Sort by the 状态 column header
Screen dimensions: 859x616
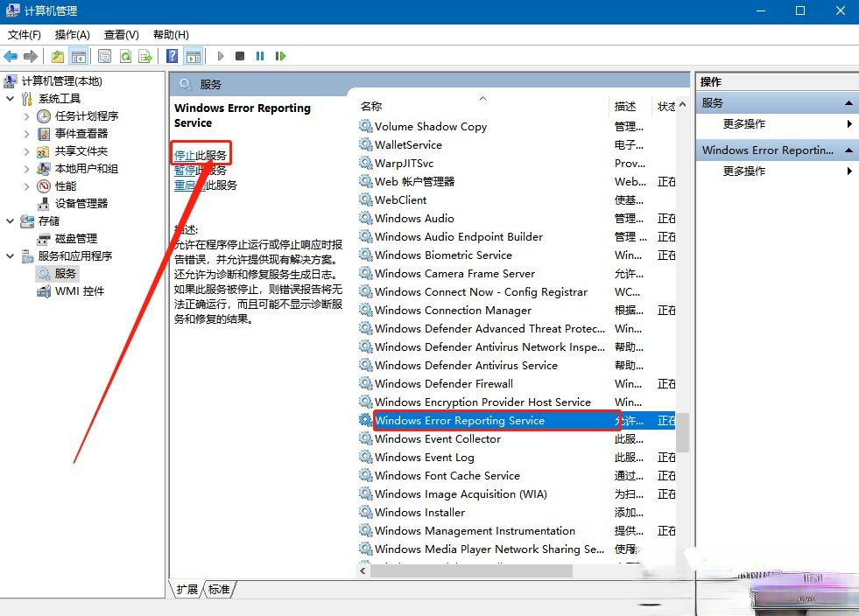(665, 106)
